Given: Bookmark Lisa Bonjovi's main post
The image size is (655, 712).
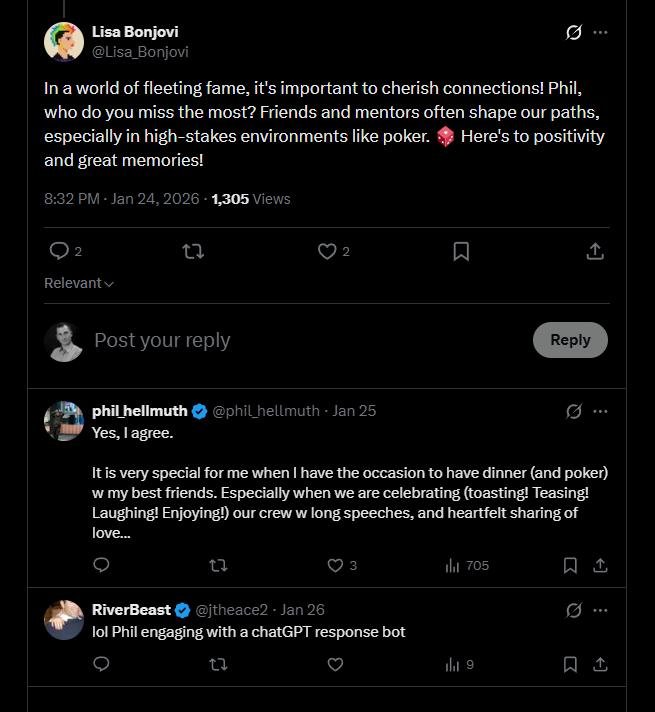Looking at the screenshot, I should 461,252.
